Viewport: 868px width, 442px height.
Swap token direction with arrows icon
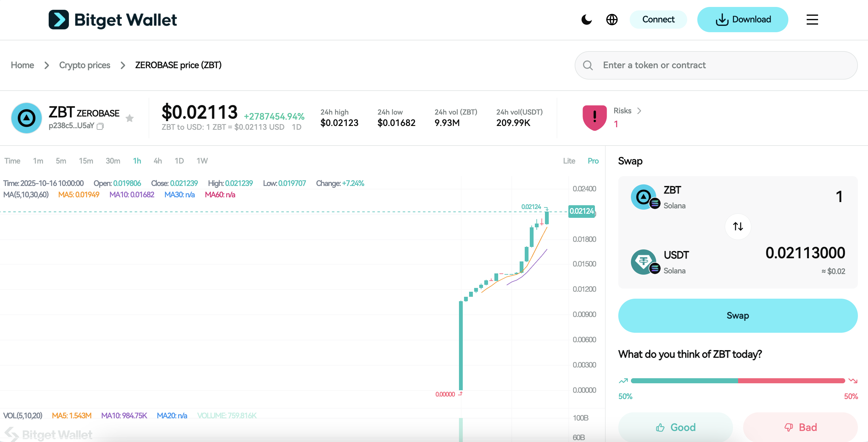[x=737, y=226]
